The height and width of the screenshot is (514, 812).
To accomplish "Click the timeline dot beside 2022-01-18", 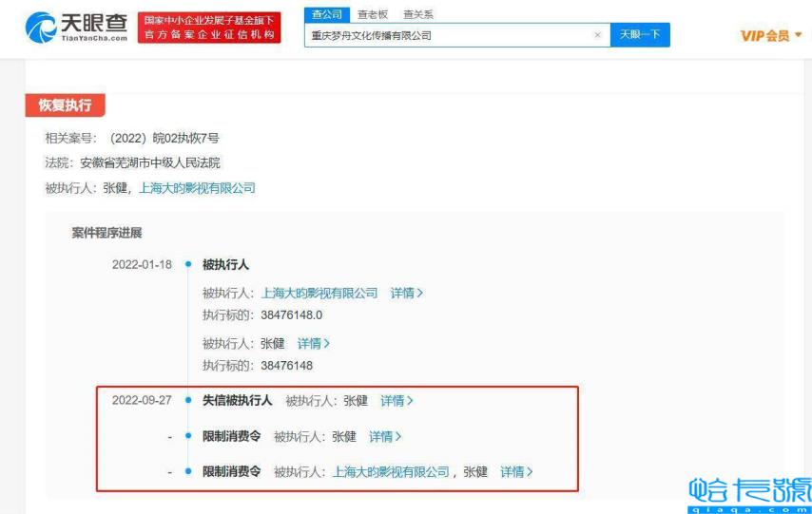I will [x=188, y=264].
